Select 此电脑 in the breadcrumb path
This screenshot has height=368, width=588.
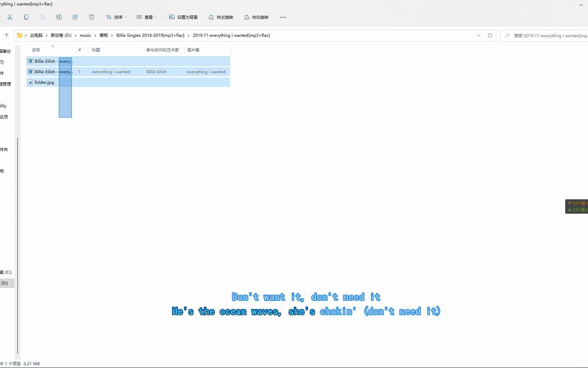coord(36,35)
